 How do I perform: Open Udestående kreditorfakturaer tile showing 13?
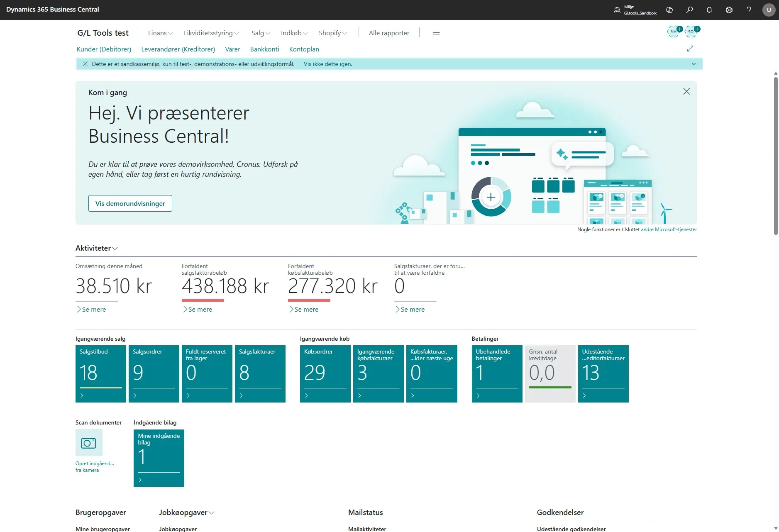603,374
